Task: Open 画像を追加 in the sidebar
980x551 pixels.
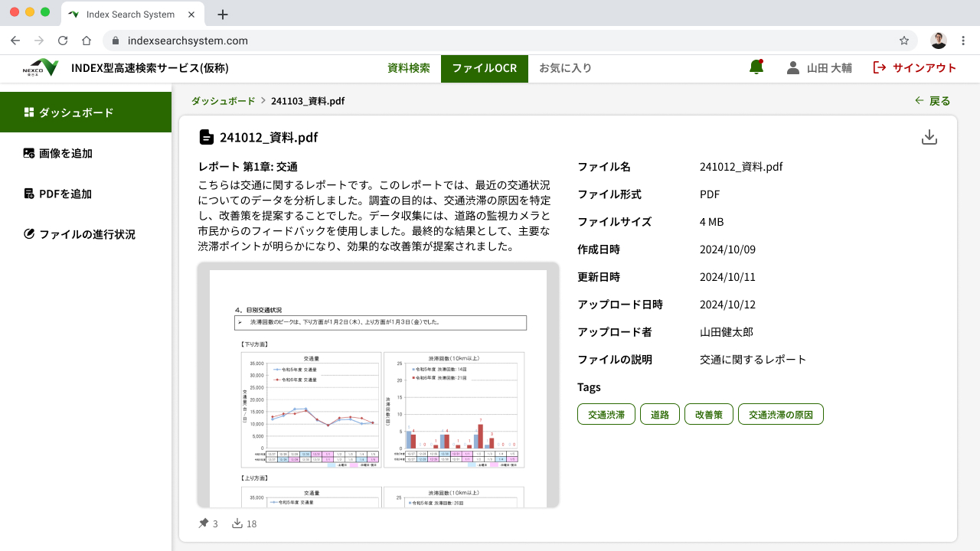Action: [66, 153]
